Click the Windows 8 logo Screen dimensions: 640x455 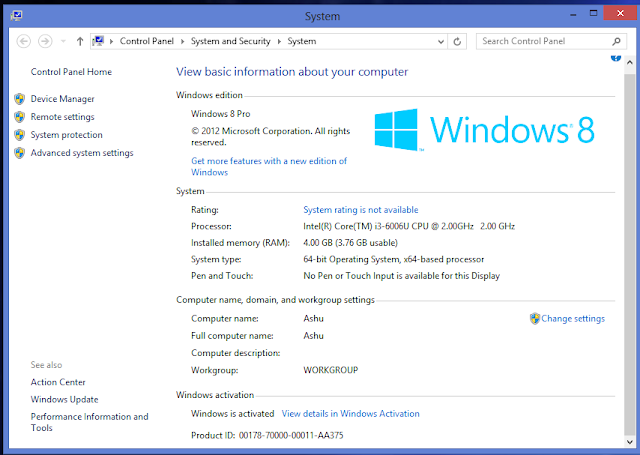(484, 130)
